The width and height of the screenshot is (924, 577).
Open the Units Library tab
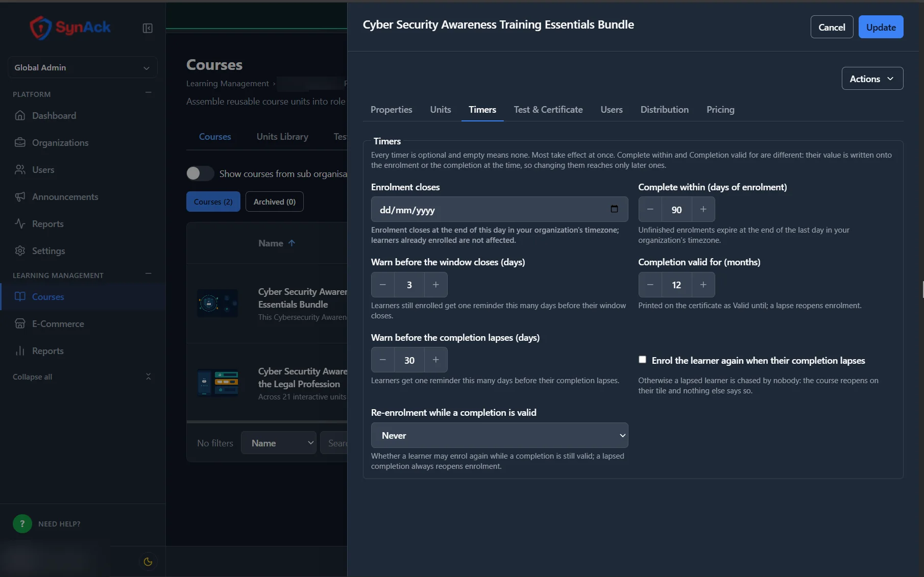click(282, 137)
